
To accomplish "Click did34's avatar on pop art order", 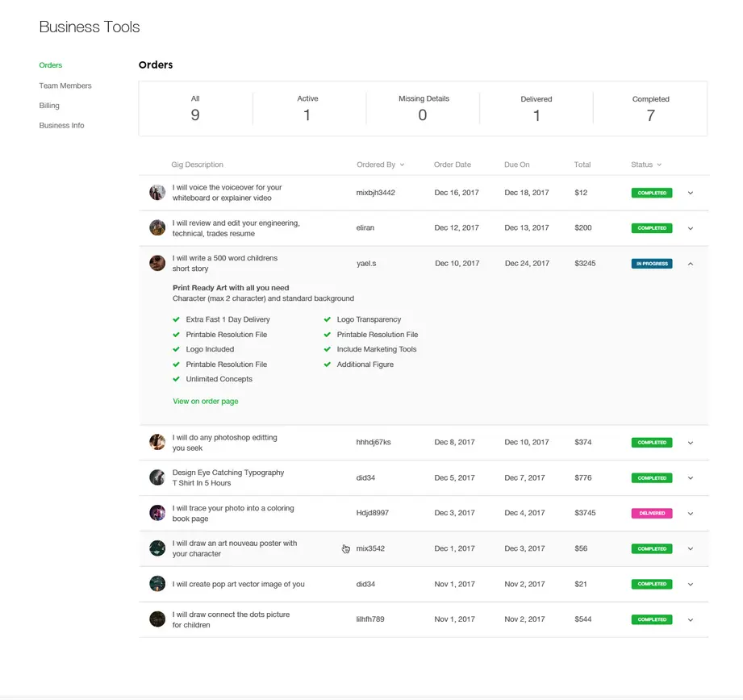I will (157, 584).
